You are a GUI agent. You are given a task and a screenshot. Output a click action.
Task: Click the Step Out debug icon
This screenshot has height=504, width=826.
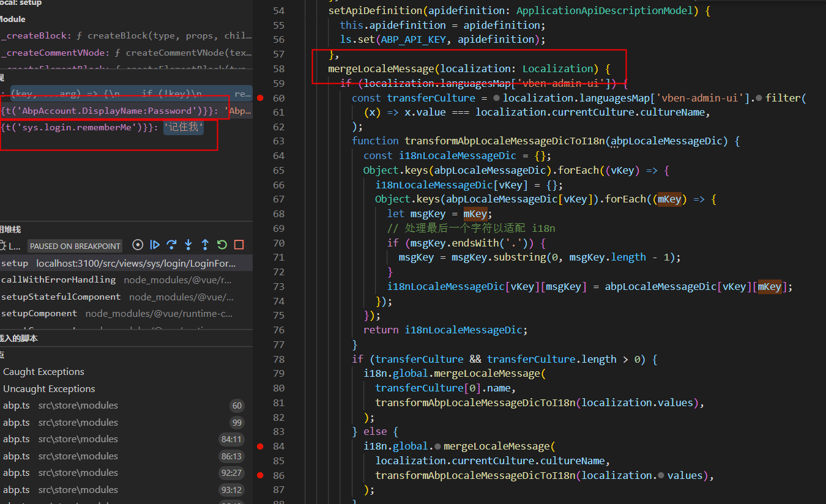204,245
